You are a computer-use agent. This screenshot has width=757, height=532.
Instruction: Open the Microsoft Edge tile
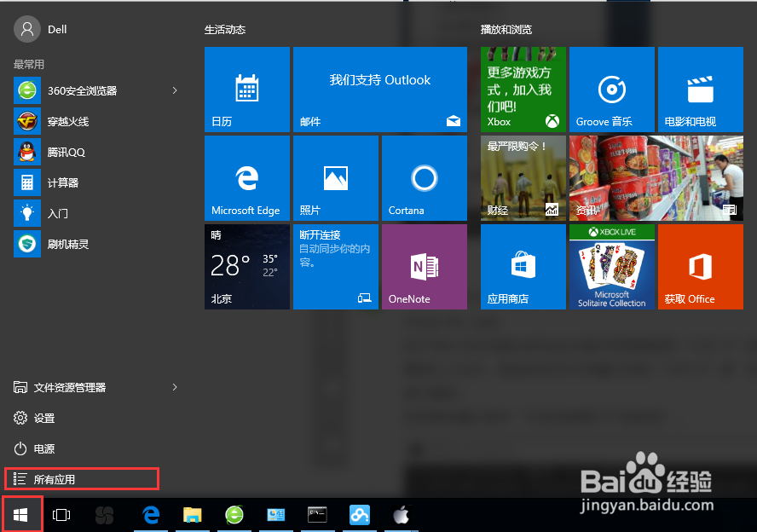pos(247,178)
